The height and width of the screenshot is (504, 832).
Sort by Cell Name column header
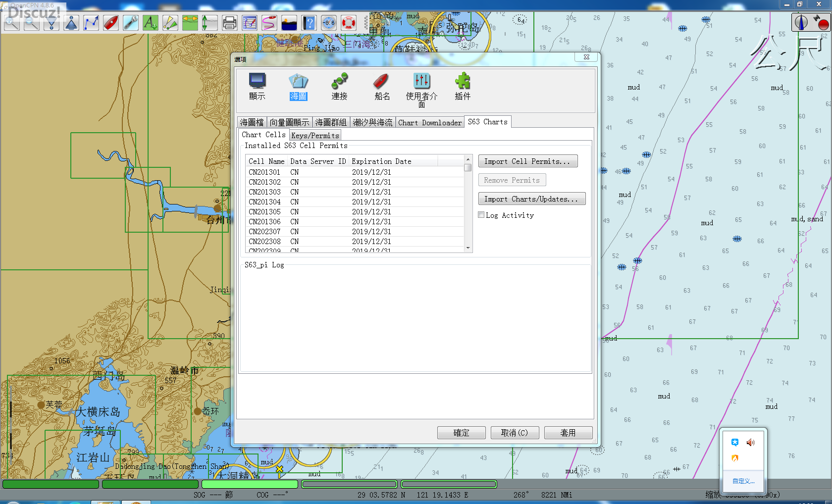click(266, 161)
